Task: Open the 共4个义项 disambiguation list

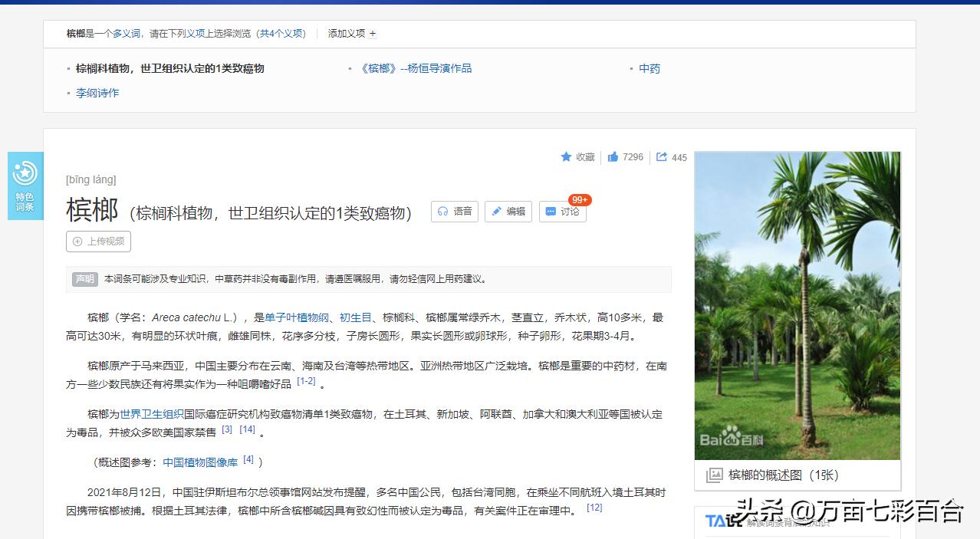Action: pyautogui.click(x=279, y=34)
